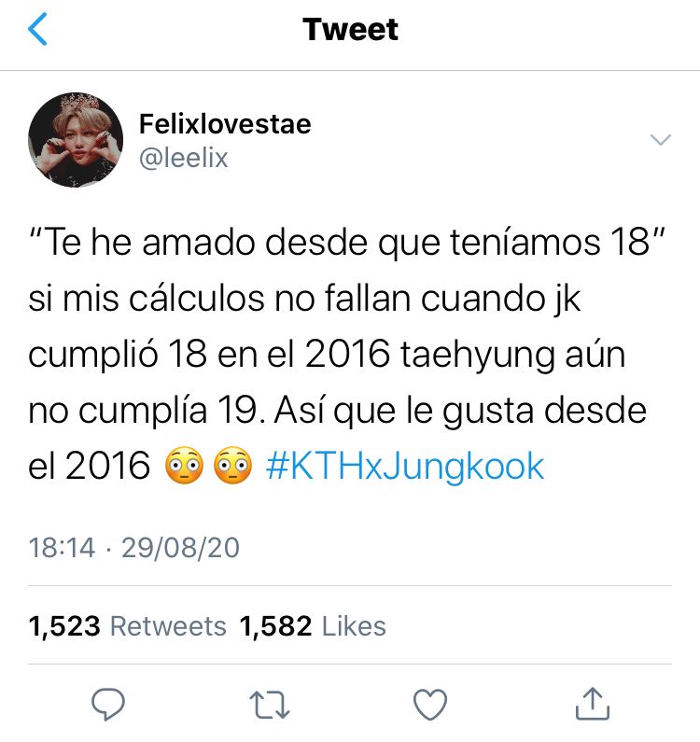Like the tweet with the heart icon
Screen dimensions: 700x742
pos(430,705)
